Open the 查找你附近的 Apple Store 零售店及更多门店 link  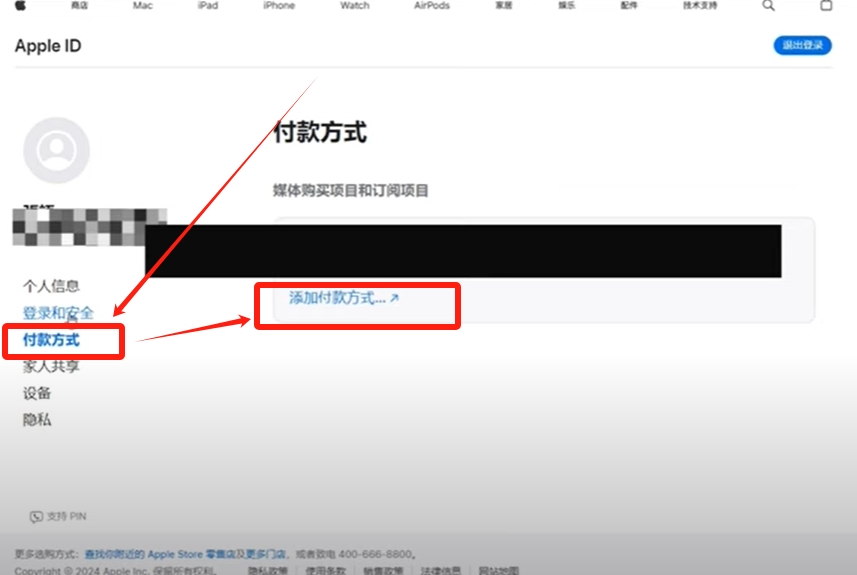point(186,554)
